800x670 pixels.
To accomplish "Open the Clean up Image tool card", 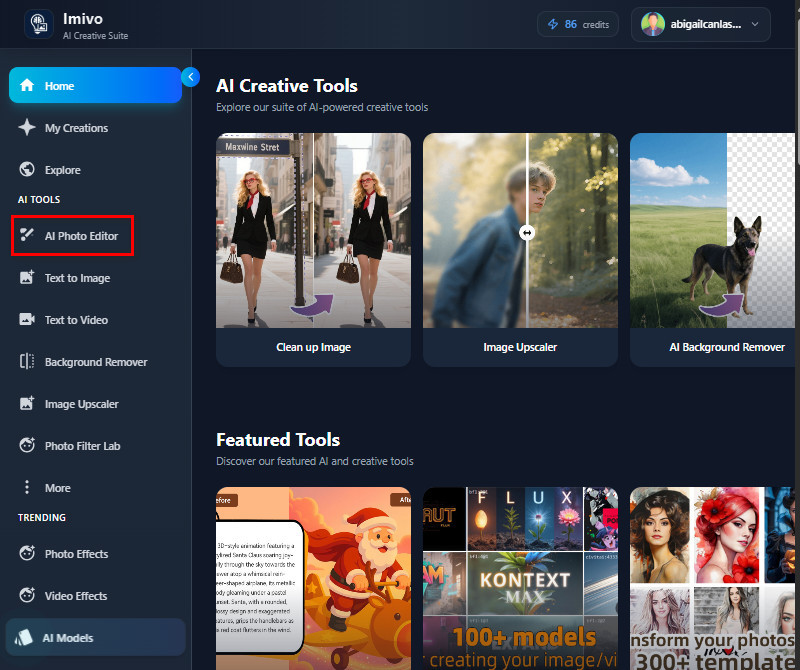I will click(313, 250).
